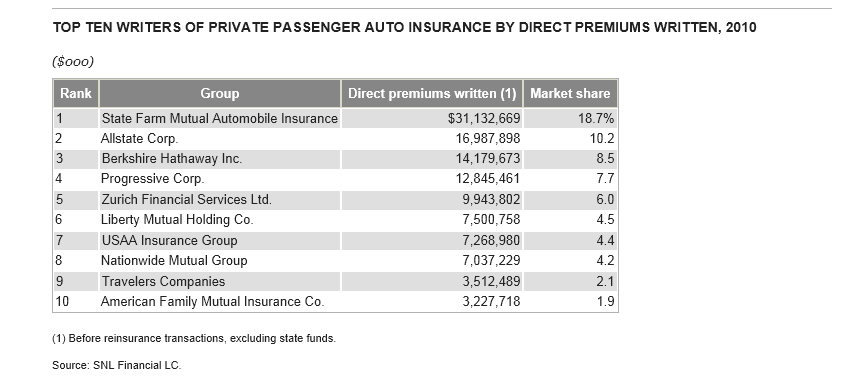Select the State Farm Mutual Automobile Insurance cell
841x382 pixels.
click(219, 118)
